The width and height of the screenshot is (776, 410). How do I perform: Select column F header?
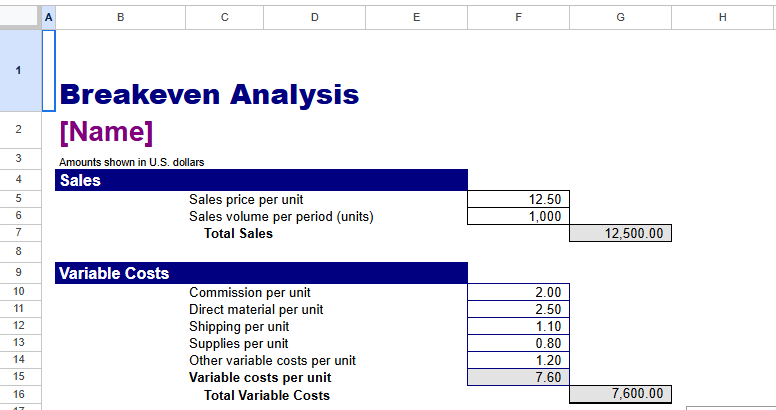(x=517, y=17)
